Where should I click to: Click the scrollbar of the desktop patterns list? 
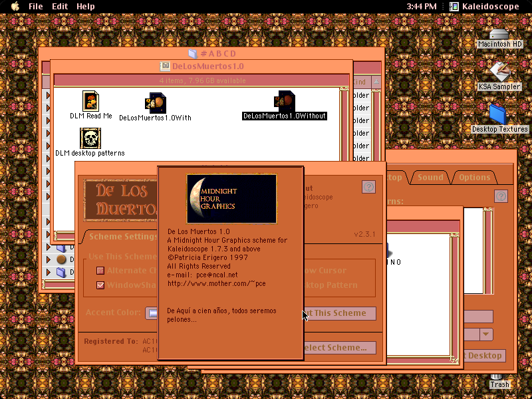click(489, 251)
